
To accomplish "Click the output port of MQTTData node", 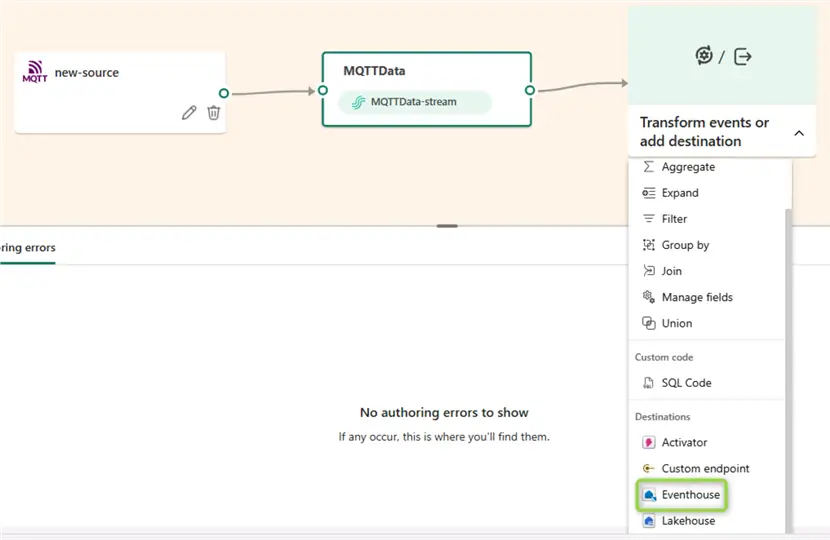I will (529, 91).
